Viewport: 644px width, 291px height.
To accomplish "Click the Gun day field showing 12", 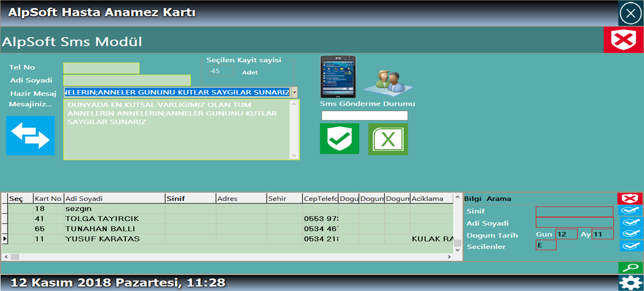I will (566, 234).
